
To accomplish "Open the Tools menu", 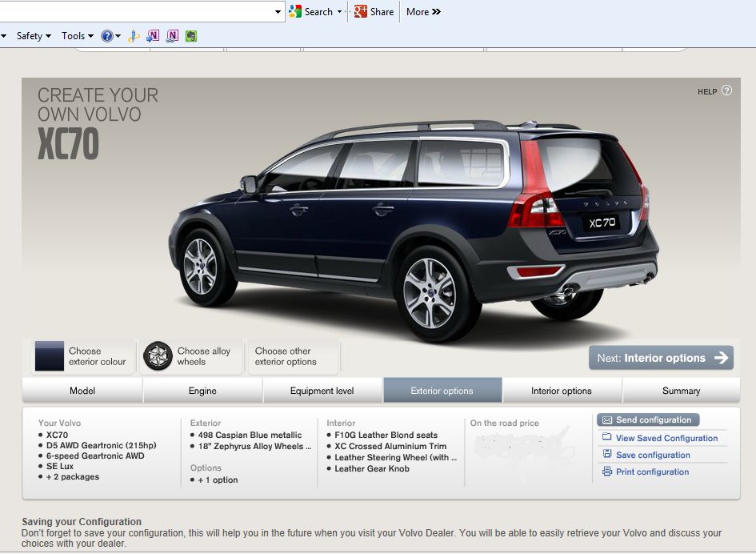I will (x=77, y=36).
